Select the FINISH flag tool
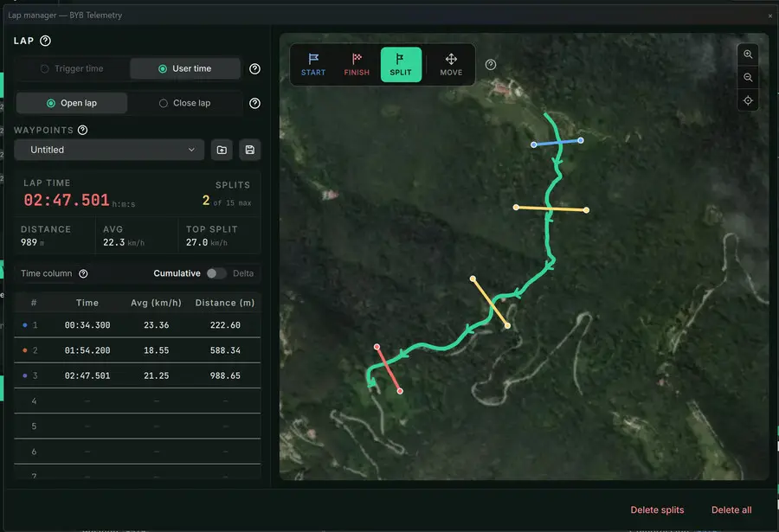Image resolution: width=779 pixels, height=532 pixels. [x=357, y=65]
